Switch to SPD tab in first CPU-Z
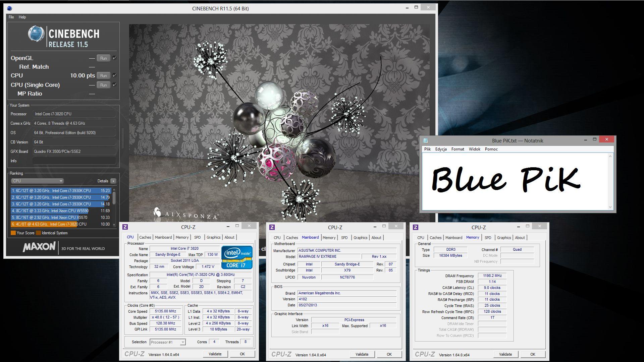Image resolution: width=644 pixels, height=362 pixels. coord(198,237)
